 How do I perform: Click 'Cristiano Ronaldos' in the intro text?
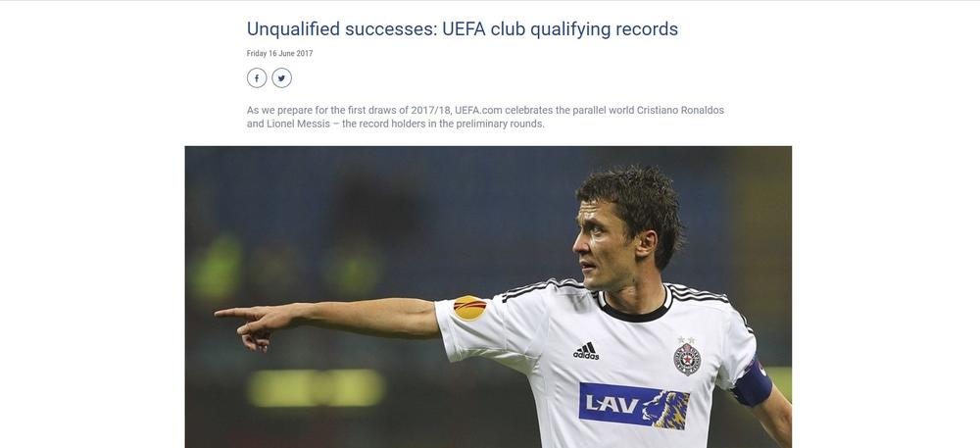pos(680,110)
